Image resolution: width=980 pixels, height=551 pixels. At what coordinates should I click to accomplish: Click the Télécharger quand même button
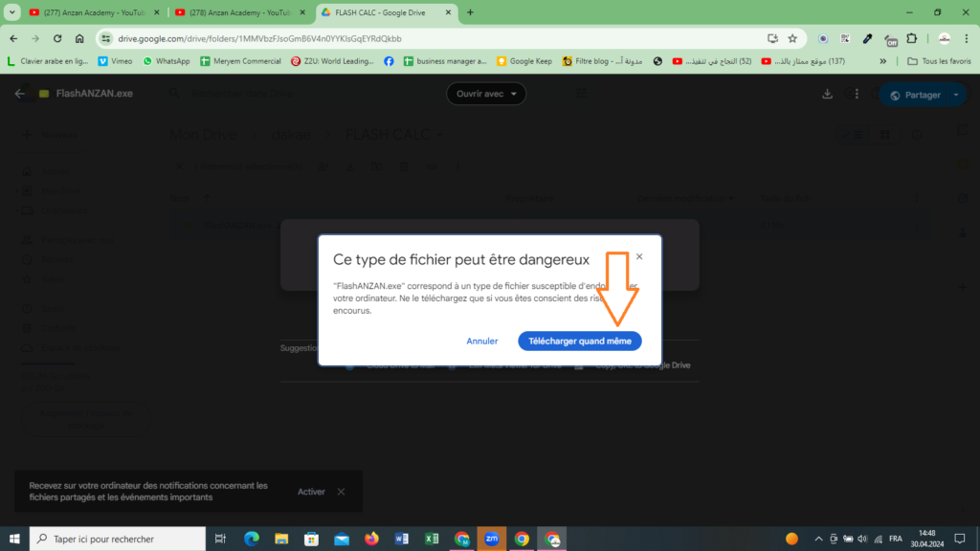[580, 341]
